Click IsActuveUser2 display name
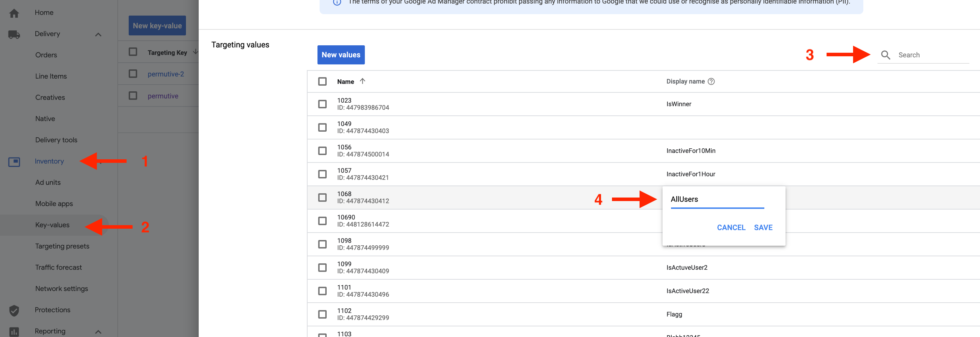Viewport: 980px width, 337px height. click(x=687, y=268)
